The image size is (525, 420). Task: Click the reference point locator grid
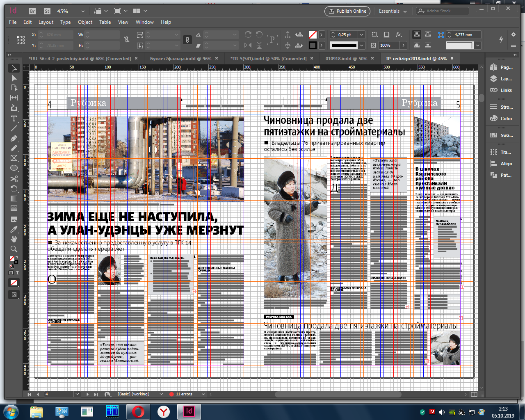[21, 40]
